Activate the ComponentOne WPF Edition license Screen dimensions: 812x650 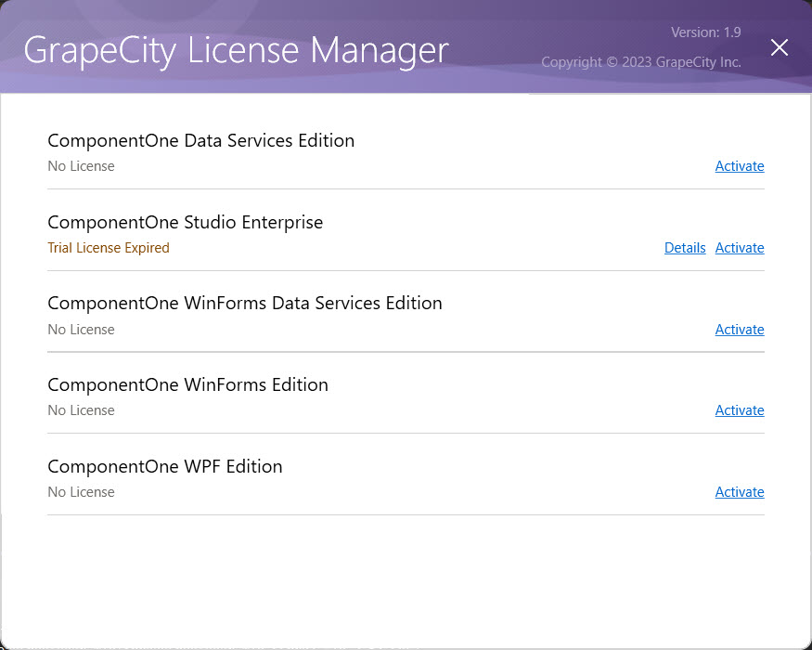[x=740, y=492]
